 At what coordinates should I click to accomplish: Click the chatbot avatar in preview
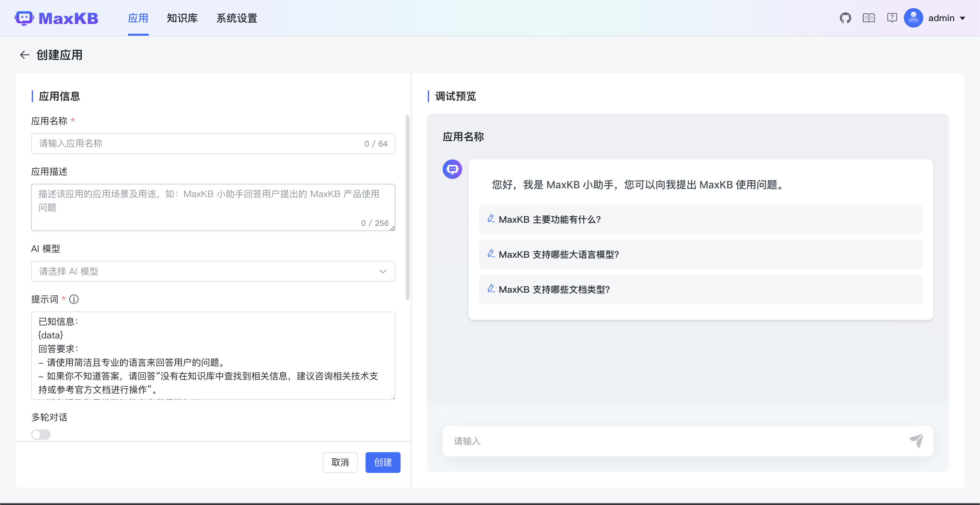point(452,169)
